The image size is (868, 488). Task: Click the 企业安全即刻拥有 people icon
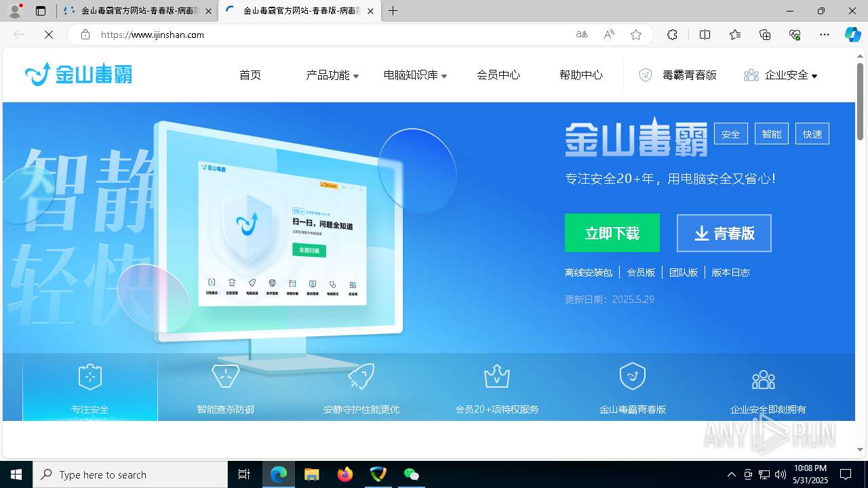[764, 380]
